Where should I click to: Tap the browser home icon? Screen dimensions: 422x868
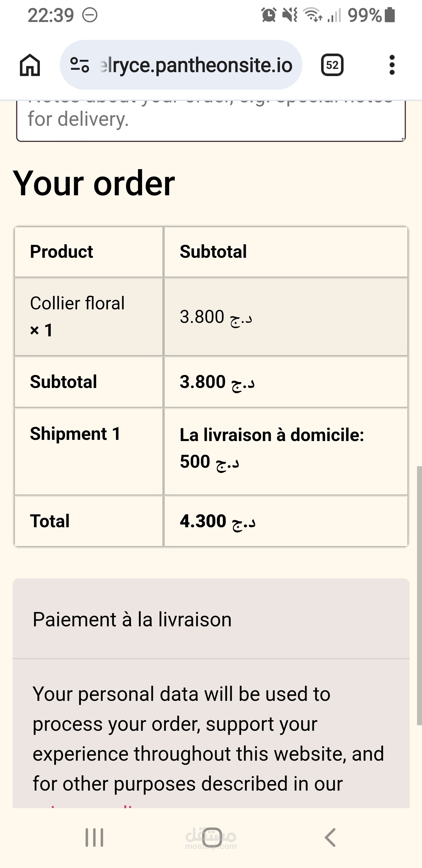30,65
